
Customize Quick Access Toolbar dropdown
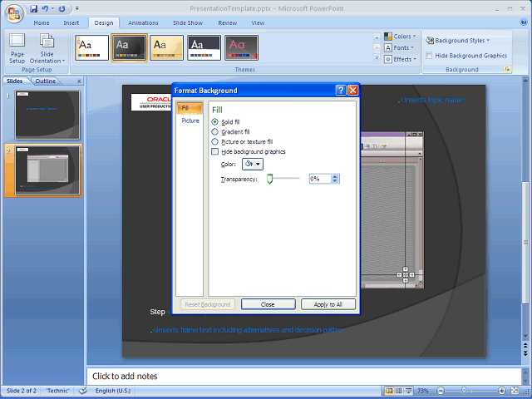(77, 9)
